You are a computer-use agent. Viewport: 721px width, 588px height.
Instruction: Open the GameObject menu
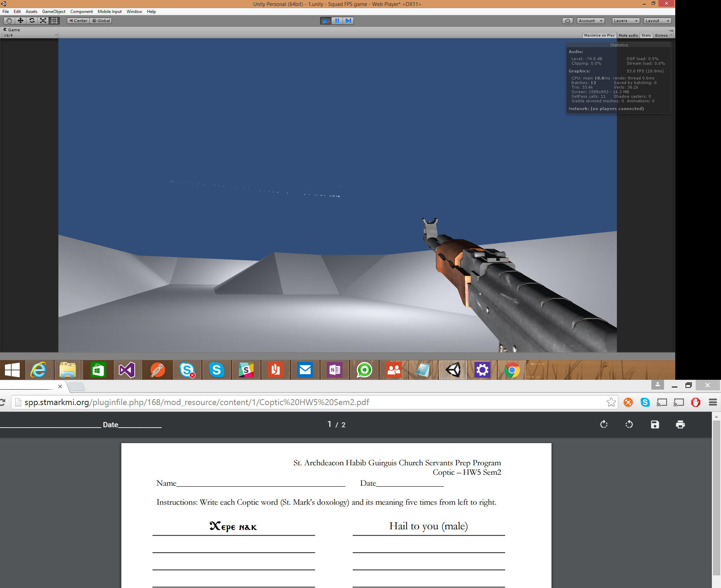click(54, 12)
